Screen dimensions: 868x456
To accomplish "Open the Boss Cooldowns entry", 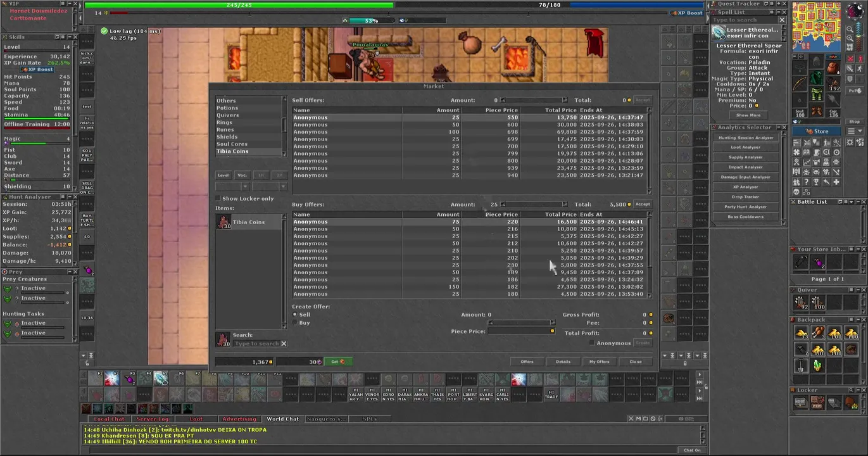I will [x=746, y=217].
